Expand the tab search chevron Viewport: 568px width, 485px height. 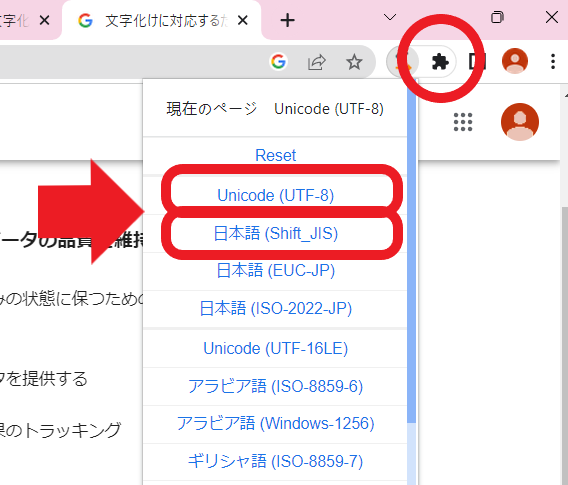(390, 17)
